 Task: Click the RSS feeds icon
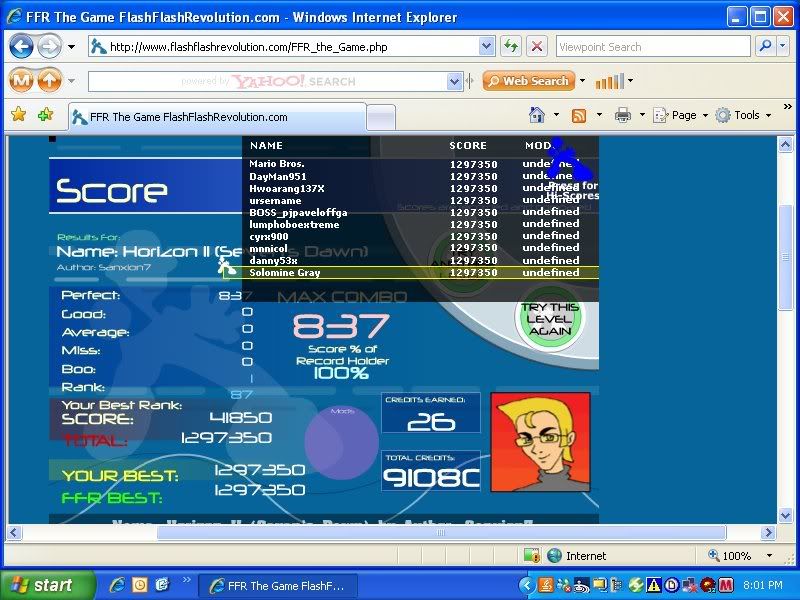tap(579, 115)
